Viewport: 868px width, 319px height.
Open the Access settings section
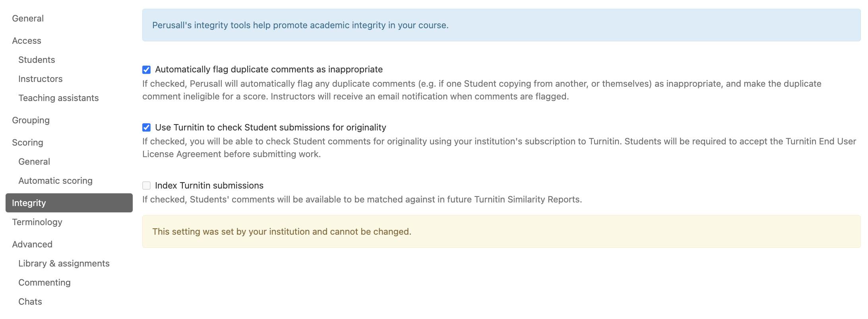(26, 40)
